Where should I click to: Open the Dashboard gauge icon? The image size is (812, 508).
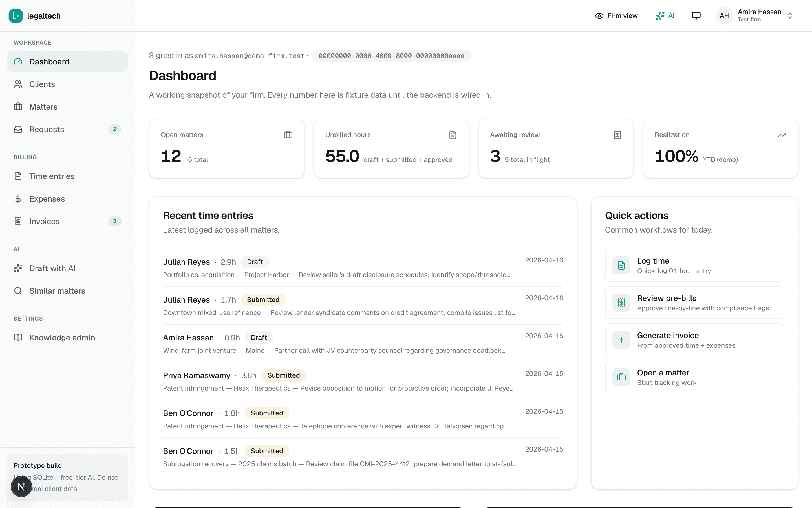coord(18,62)
